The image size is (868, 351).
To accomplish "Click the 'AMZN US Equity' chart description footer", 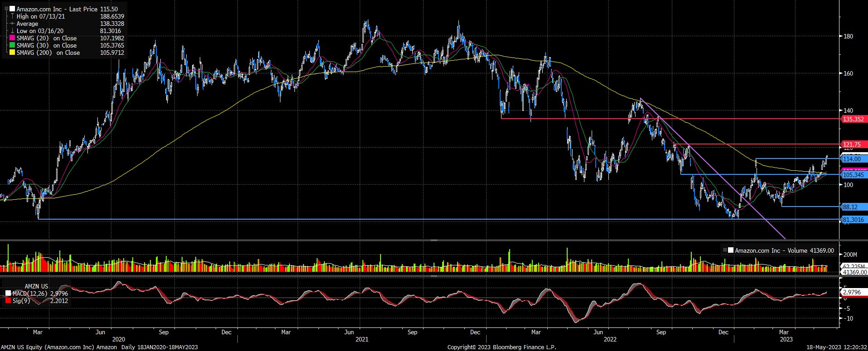I will point(99,347).
